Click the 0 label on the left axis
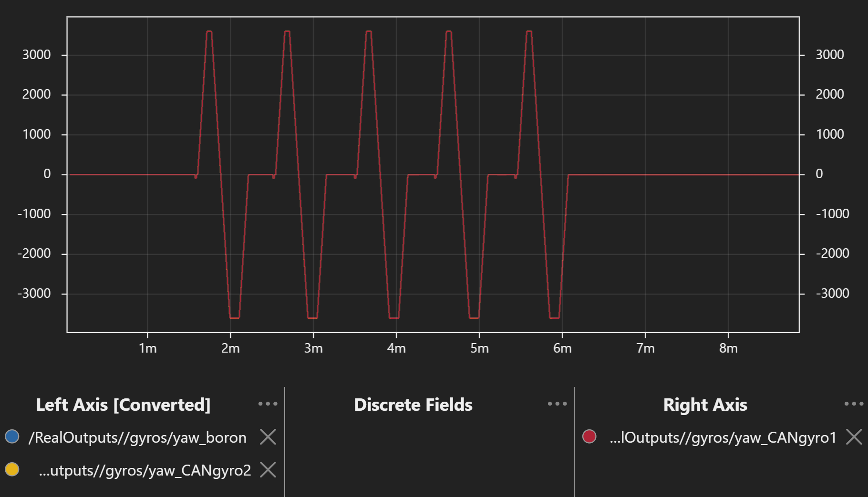This screenshot has width=868, height=497. [x=47, y=174]
